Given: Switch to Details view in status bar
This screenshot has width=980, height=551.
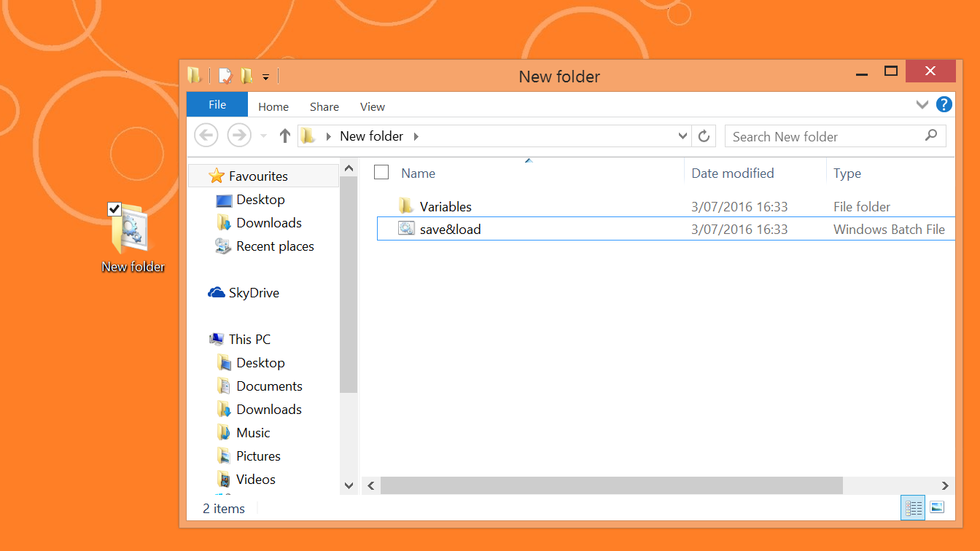Looking at the screenshot, I should coord(913,507).
